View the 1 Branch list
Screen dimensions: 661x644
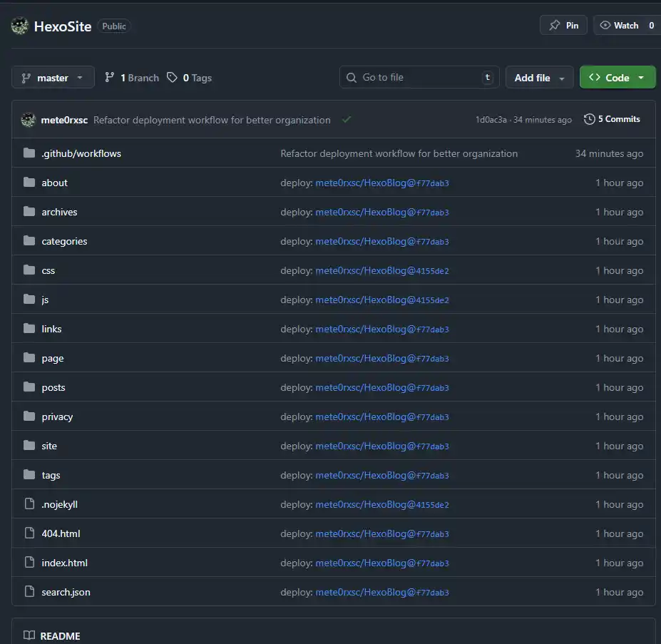pos(132,78)
